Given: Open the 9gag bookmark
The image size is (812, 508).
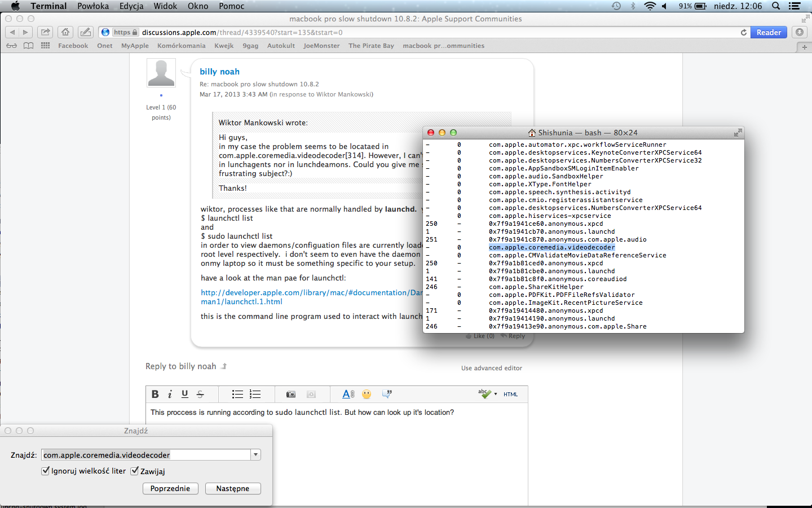Looking at the screenshot, I should tap(250, 46).
